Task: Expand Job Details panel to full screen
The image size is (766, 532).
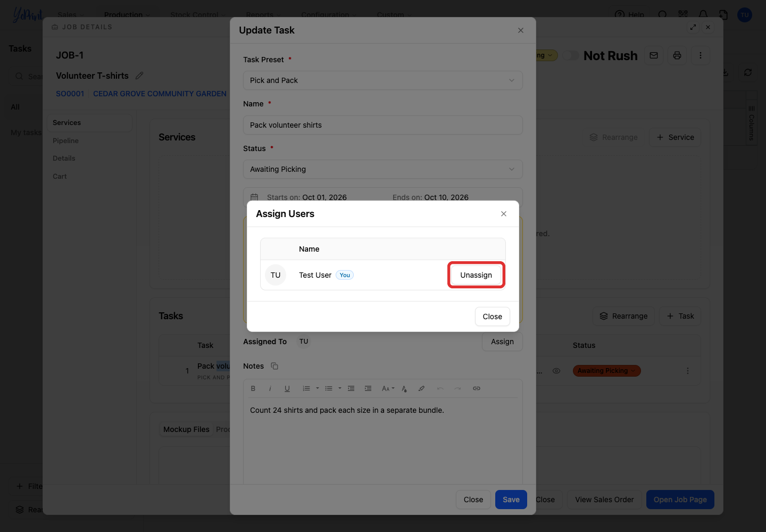Action: pos(693,27)
